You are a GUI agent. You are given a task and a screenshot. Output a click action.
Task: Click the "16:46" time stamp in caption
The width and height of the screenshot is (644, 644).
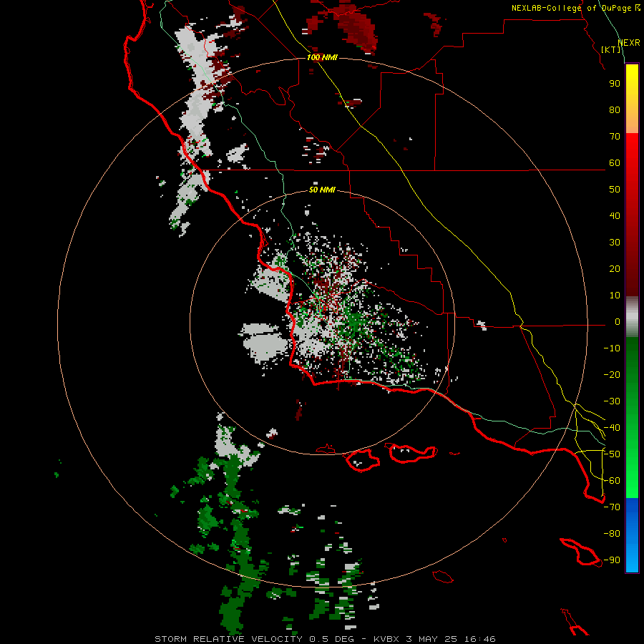(480, 639)
